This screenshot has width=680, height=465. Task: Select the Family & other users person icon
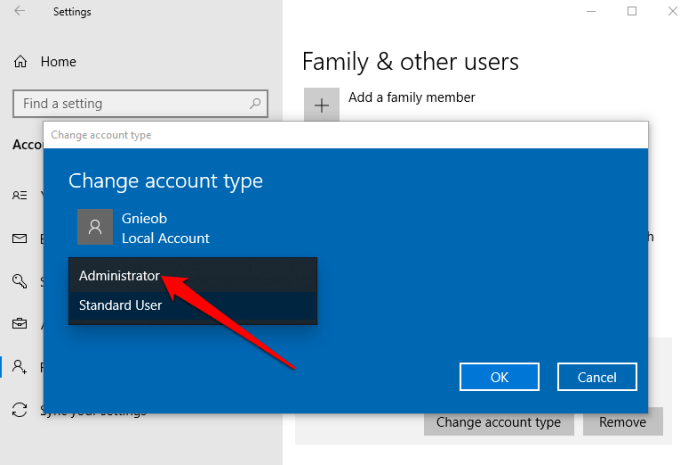point(20,367)
